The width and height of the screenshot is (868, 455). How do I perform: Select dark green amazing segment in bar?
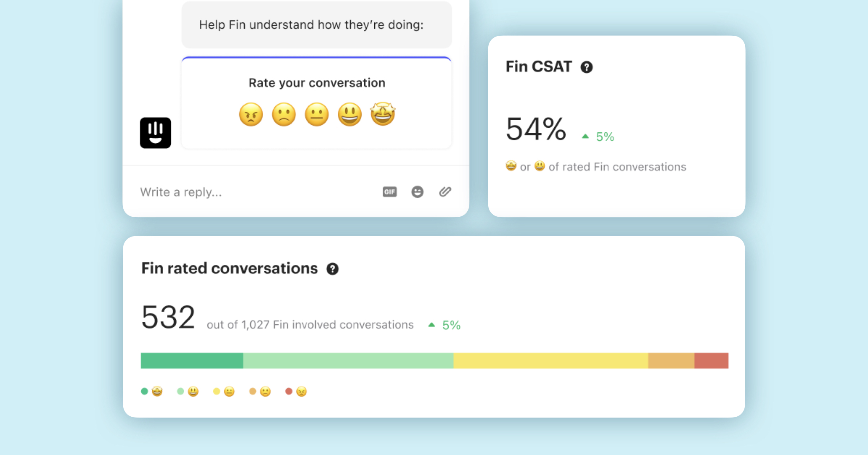[x=192, y=361]
